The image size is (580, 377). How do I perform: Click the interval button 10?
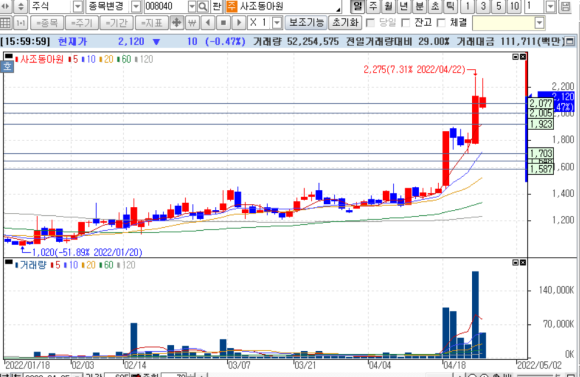(x=514, y=6)
